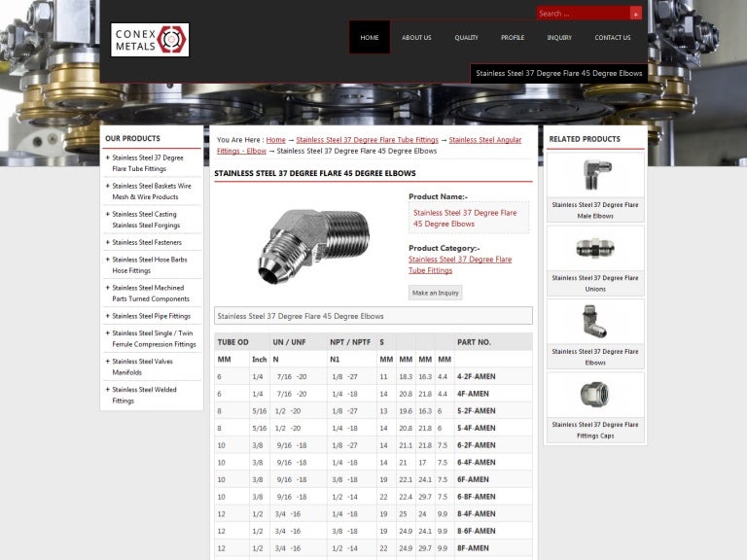
Task: Click the Flare Elbows related product image
Action: (595, 322)
